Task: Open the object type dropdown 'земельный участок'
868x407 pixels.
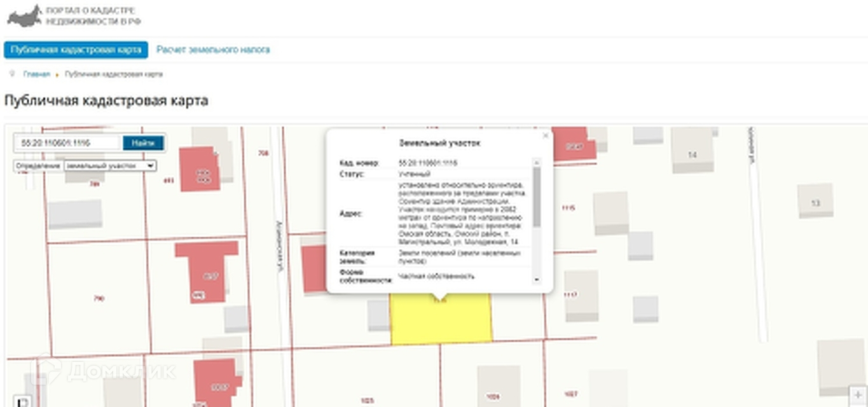Action: pos(110,165)
